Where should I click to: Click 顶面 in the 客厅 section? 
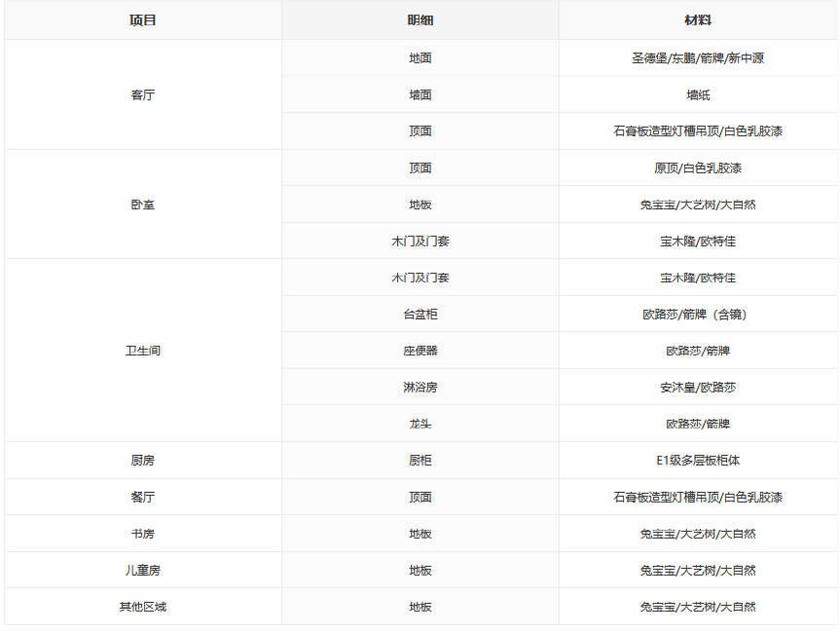(x=420, y=131)
